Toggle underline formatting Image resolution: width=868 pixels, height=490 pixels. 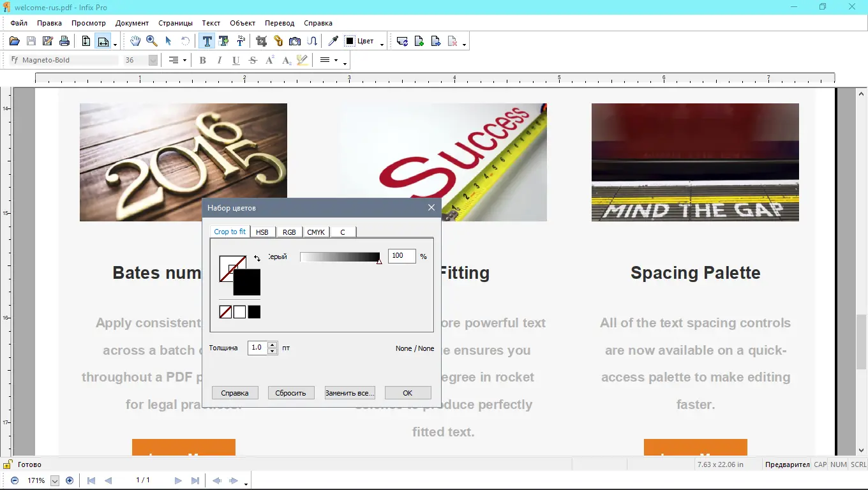[x=236, y=60]
